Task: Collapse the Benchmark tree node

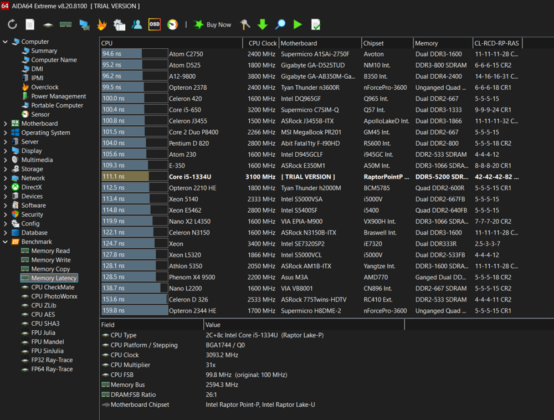Action: [5, 242]
